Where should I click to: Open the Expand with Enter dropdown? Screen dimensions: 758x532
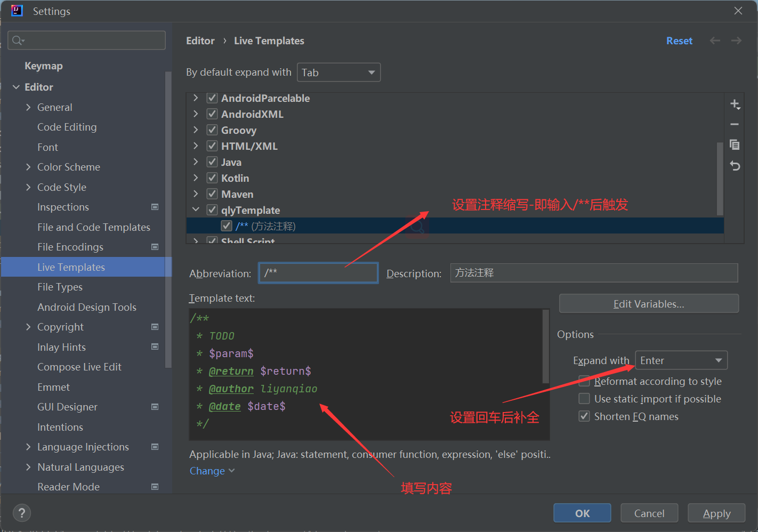pyautogui.click(x=681, y=360)
